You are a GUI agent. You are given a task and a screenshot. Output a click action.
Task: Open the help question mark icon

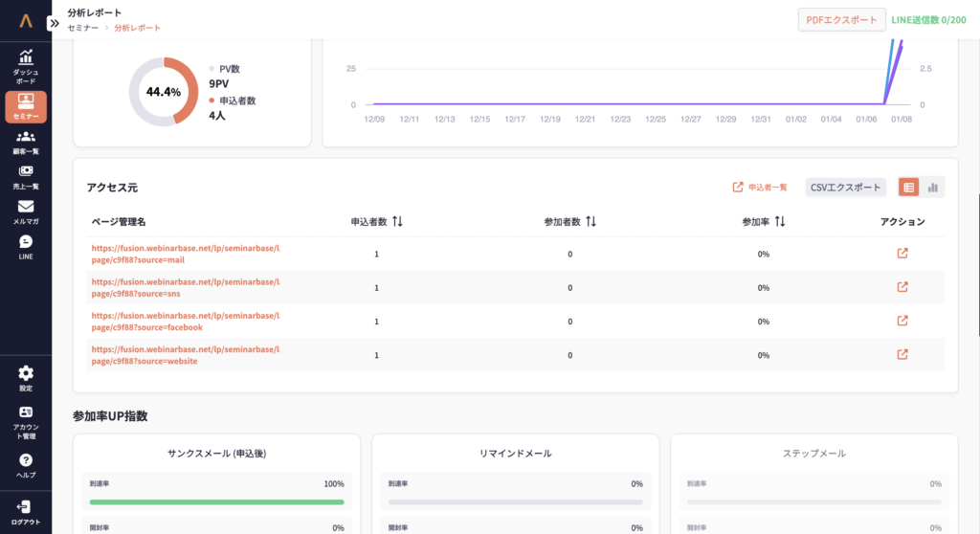(x=26, y=460)
